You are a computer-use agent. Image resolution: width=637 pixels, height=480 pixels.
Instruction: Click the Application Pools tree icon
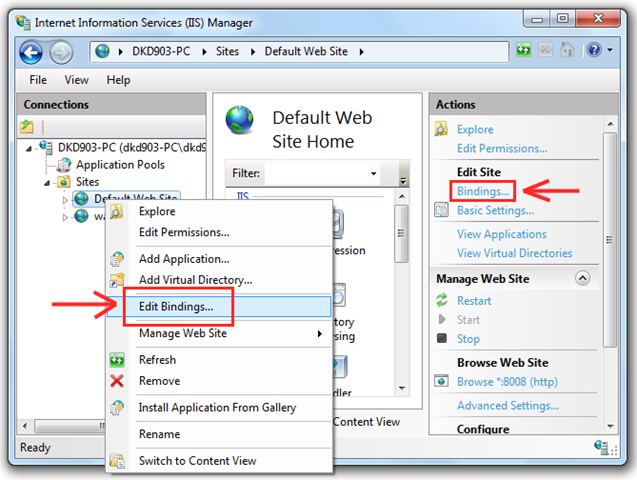coord(65,165)
